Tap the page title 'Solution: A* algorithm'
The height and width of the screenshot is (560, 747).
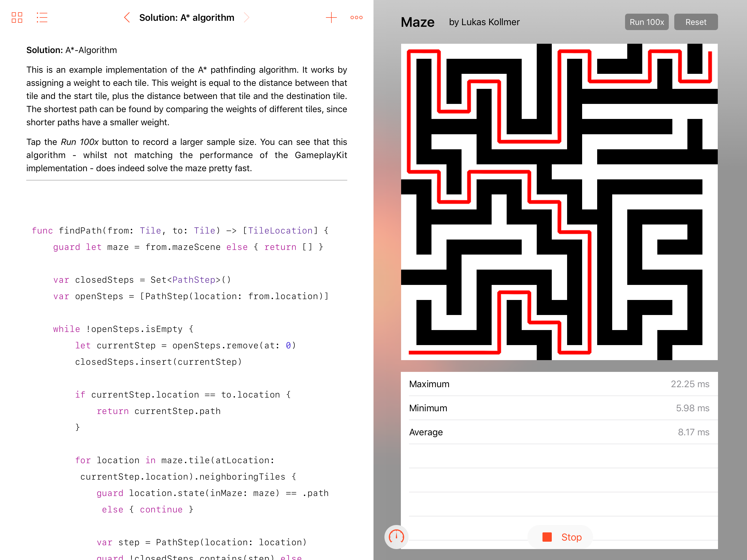coord(186,17)
